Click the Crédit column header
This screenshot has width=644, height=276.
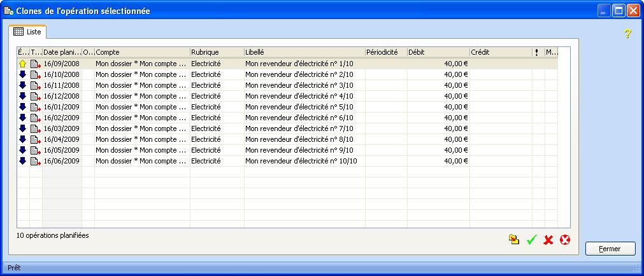coord(500,52)
